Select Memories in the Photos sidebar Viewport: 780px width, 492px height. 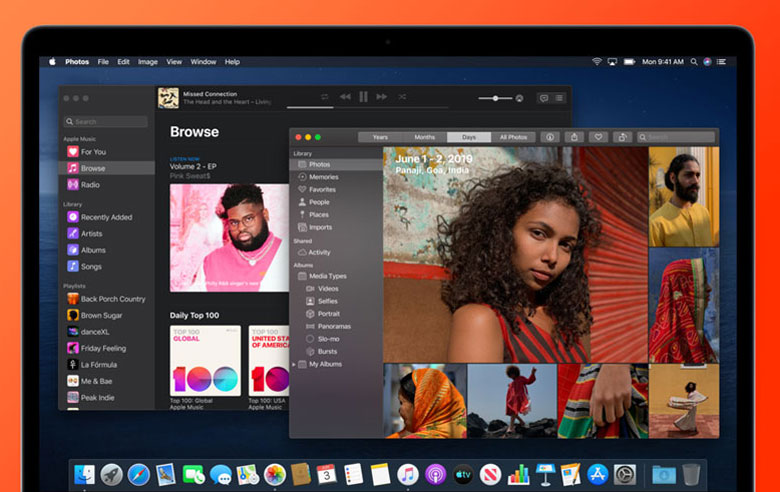coord(323,177)
